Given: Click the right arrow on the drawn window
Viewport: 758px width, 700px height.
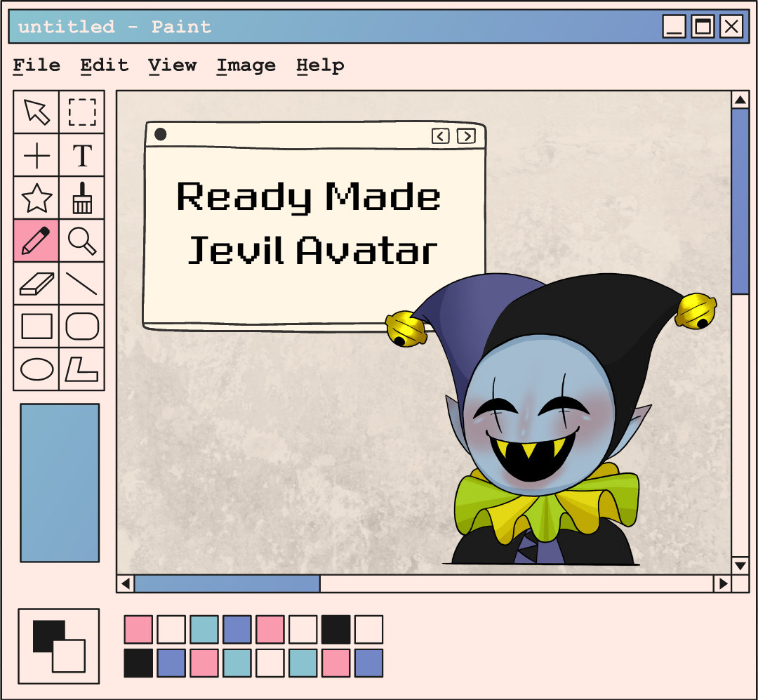Looking at the screenshot, I should pyautogui.click(x=465, y=136).
